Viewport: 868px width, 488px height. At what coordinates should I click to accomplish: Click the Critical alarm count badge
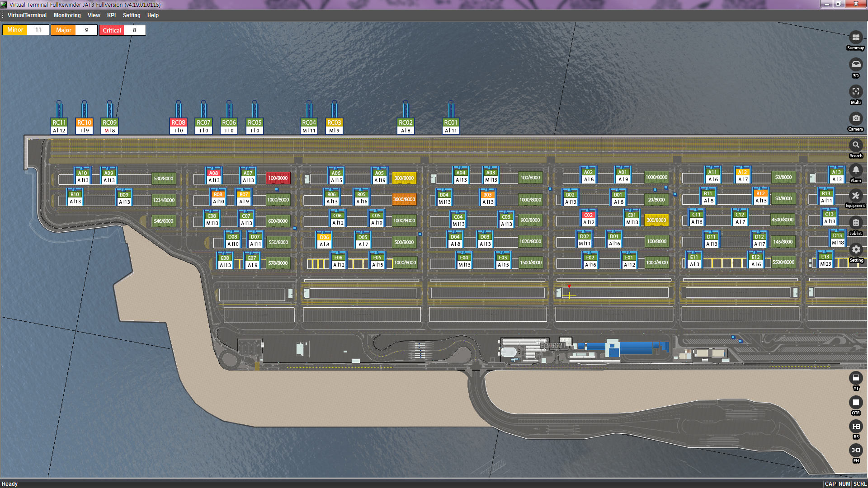point(122,30)
